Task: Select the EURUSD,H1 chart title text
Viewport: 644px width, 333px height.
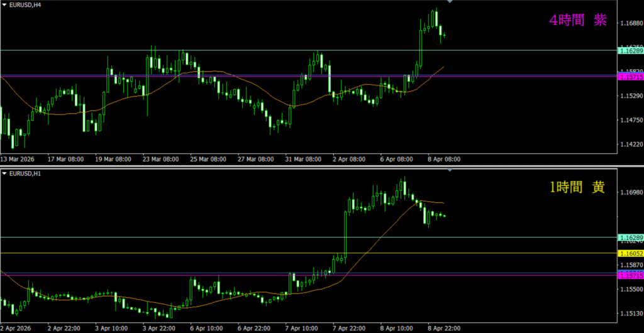Action: tap(23, 172)
